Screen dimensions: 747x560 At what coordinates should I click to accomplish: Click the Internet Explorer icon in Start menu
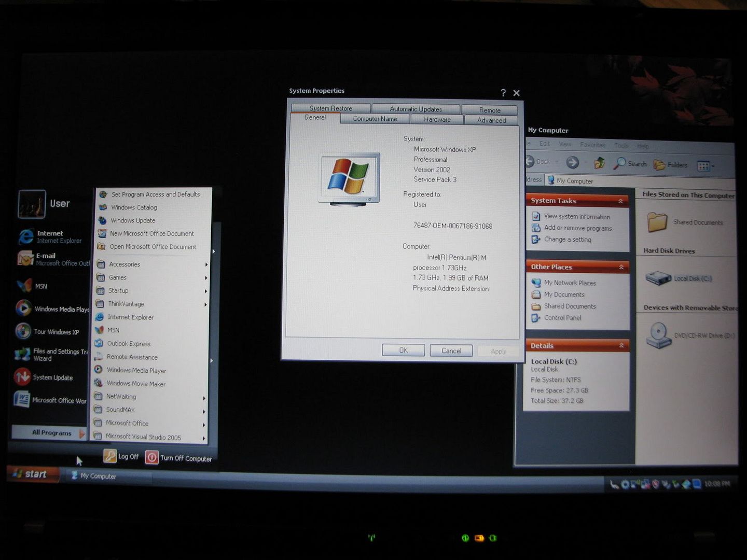tap(26, 237)
